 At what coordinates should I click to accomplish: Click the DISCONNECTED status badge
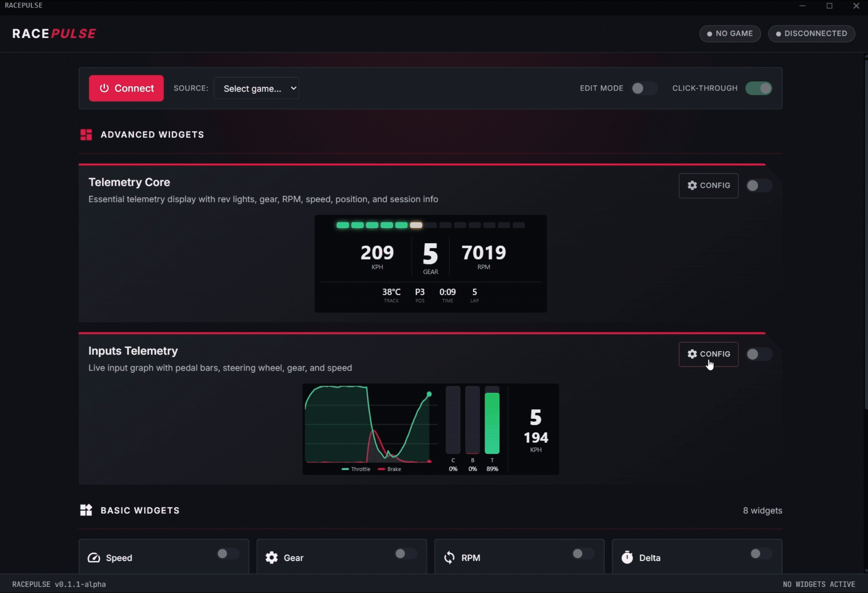coord(811,33)
